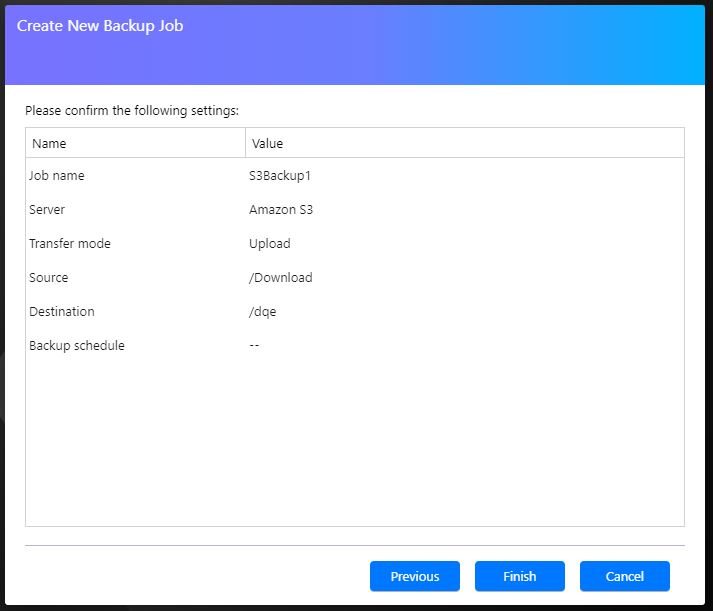Click the S3Backup1 value
Viewport: 713px width, 611px height.
(280, 175)
